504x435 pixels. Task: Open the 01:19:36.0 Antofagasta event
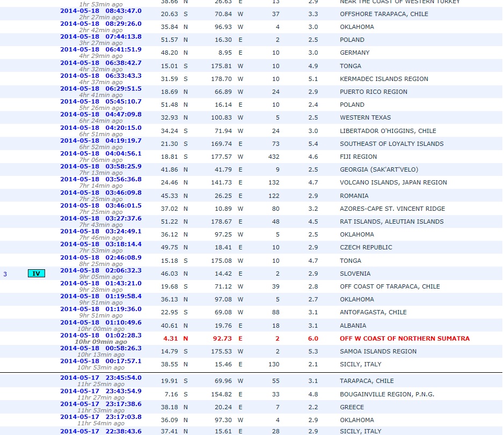tap(100, 309)
